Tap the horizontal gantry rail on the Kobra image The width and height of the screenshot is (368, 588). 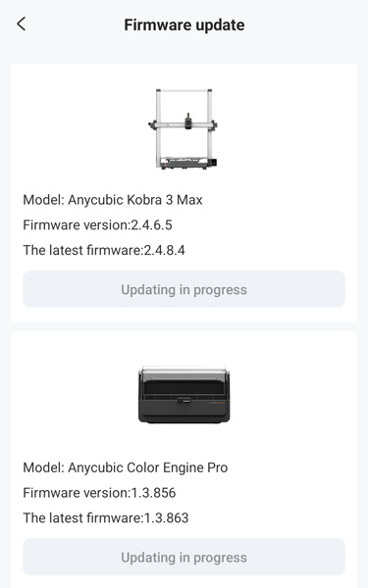184,124
